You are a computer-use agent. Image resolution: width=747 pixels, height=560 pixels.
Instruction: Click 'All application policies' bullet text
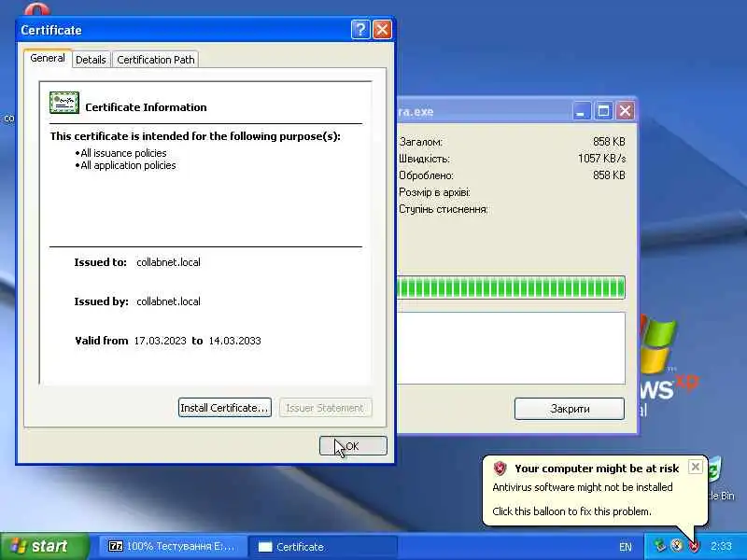pyautogui.click(x=128, y=165)
